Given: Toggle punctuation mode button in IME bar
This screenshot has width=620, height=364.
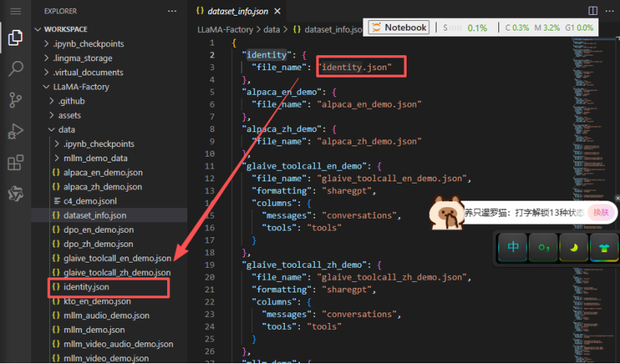Looking at the screenshot, I should tap(544, 247).
